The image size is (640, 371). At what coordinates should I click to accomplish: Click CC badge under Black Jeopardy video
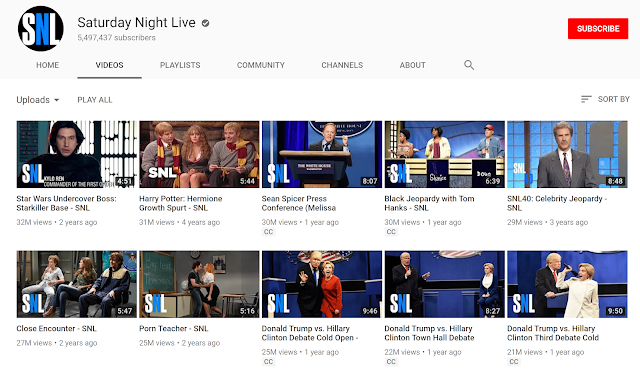(391, 232)
